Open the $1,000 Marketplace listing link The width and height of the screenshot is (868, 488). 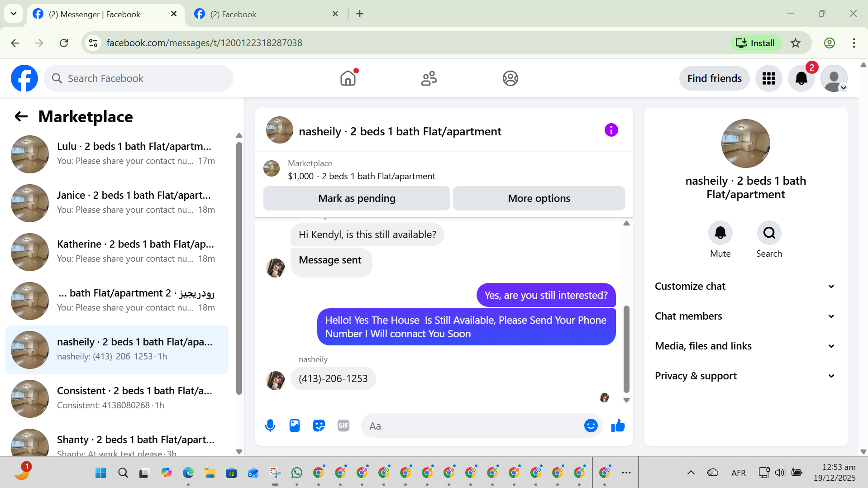coord(362,176)
